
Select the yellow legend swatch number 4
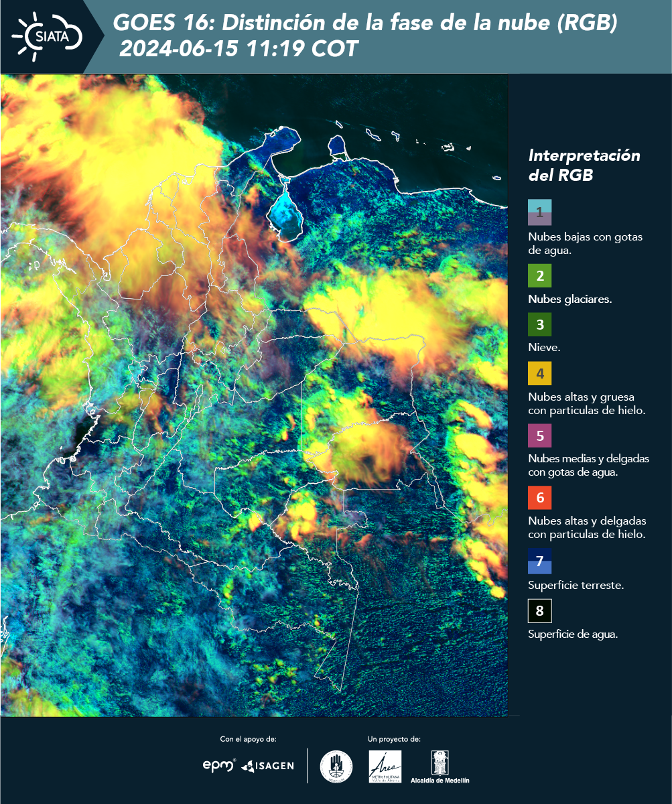click(x=540, y=373)
